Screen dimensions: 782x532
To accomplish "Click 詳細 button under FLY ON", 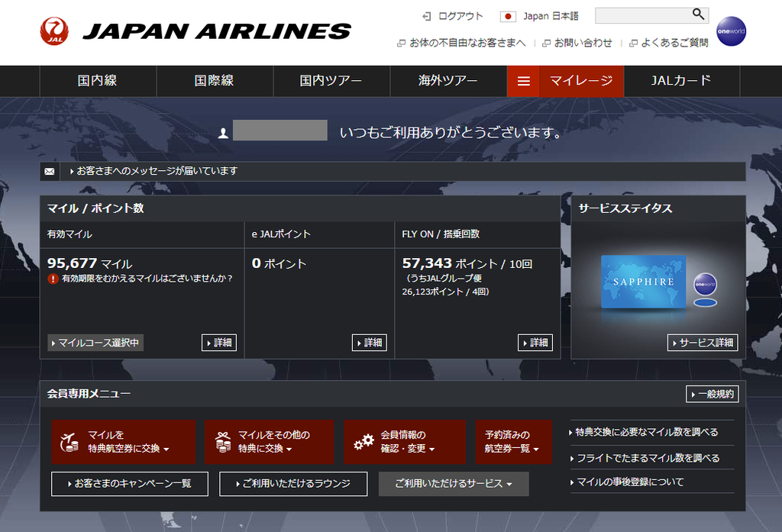I will click(535, 343).
